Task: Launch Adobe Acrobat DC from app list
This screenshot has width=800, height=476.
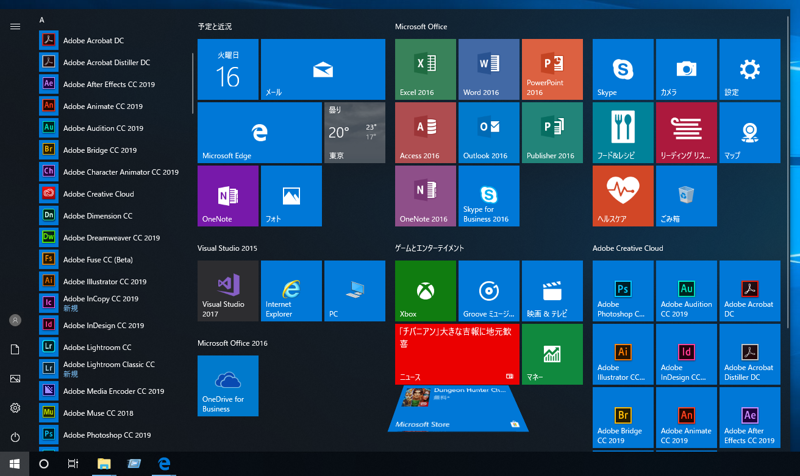Action: [x=113, y=40]
